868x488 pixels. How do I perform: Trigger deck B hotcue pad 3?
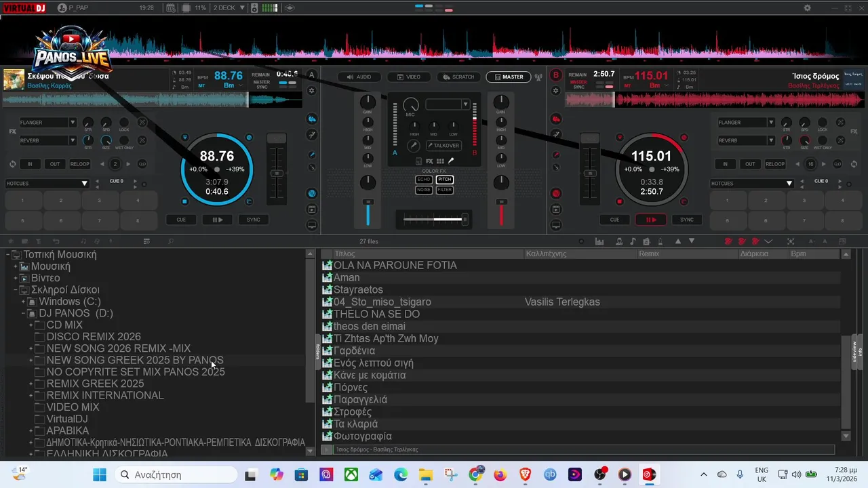pyautogui.click(x=804, y=201)
